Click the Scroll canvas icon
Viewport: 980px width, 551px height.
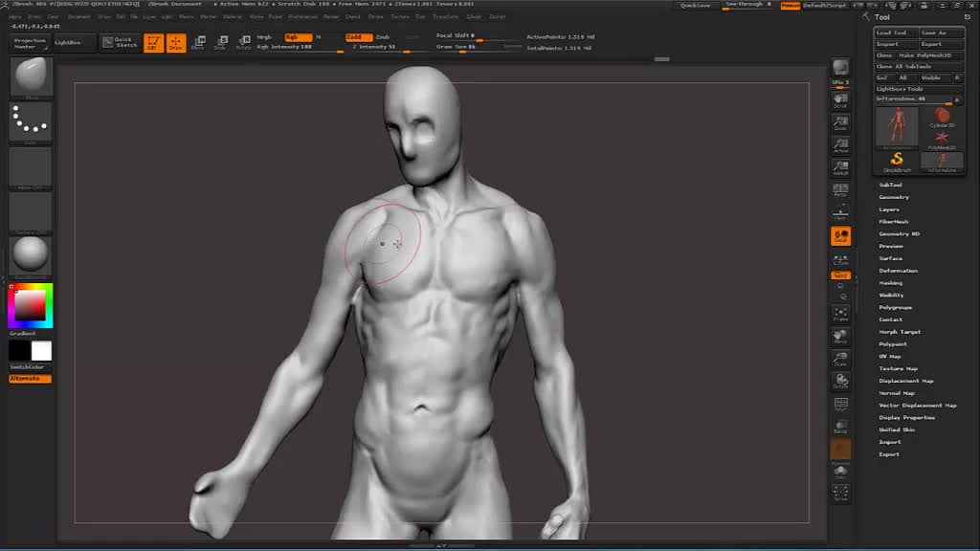(840, 100)
